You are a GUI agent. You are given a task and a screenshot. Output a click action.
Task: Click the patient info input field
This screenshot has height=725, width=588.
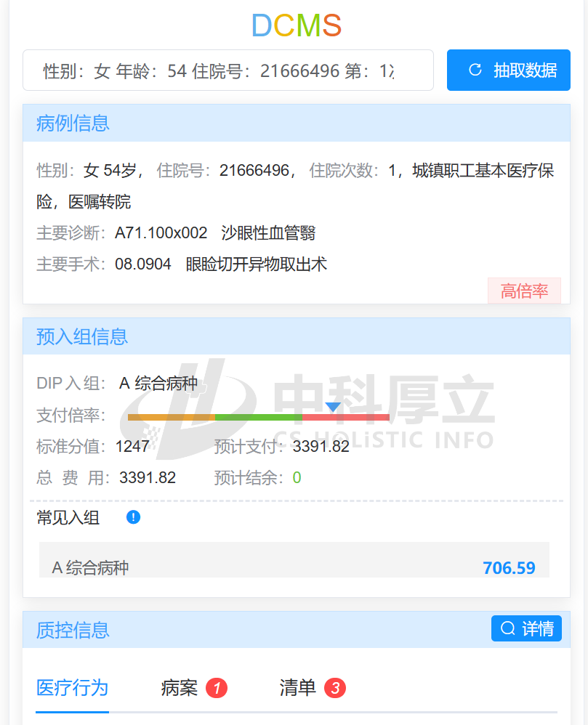[228, 70]
